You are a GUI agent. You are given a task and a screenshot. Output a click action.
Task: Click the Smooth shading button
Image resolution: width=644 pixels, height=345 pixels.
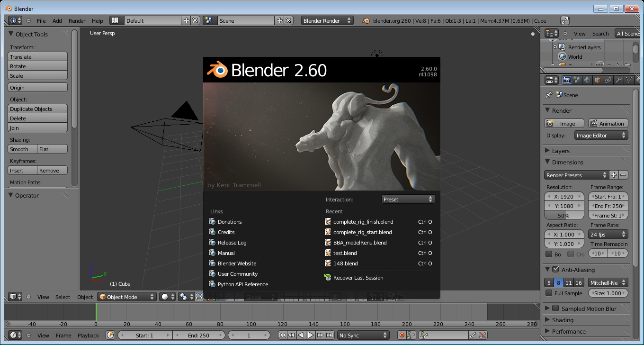tap(23, 149)
